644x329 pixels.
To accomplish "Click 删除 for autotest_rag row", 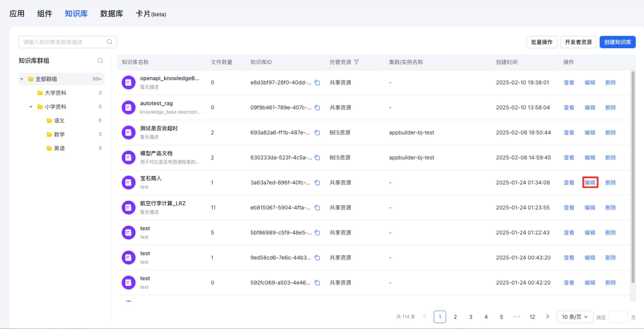I will [x=610, y=108].
